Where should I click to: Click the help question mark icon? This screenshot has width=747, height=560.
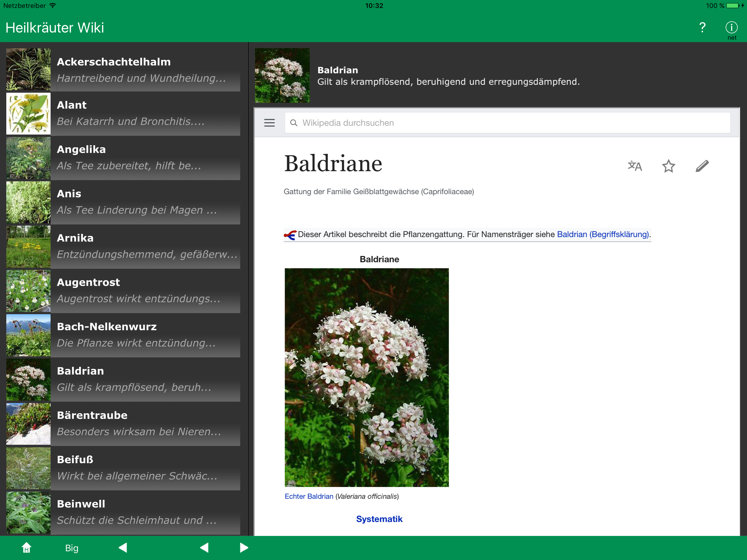click(702, 27)
